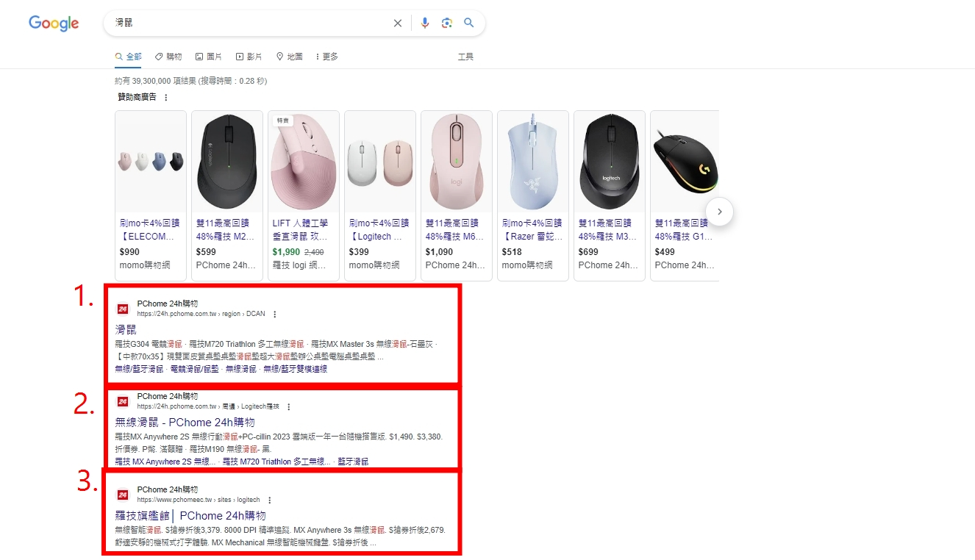
Task: Switch to the 購物 tab
Action: point(168,57)
